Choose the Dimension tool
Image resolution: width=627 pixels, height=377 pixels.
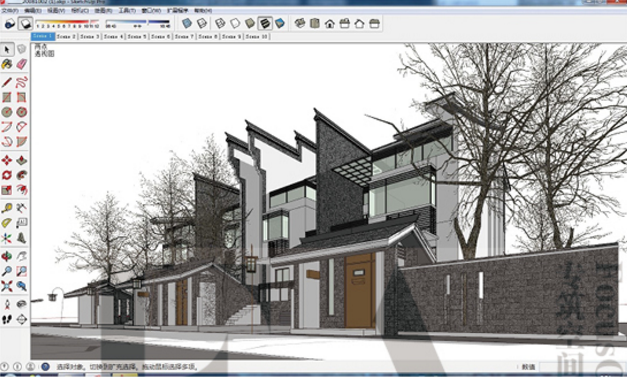(22, 208)
